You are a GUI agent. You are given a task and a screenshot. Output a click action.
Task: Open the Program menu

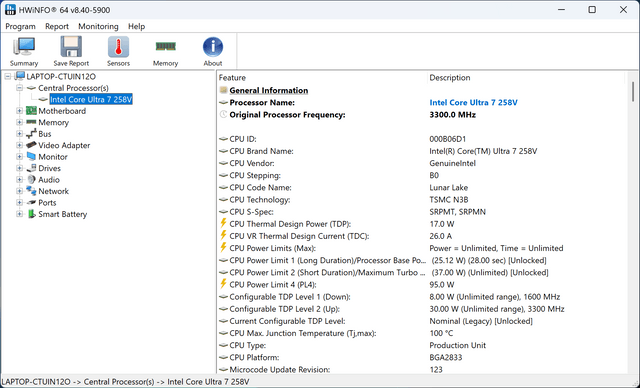click(20, 27)
